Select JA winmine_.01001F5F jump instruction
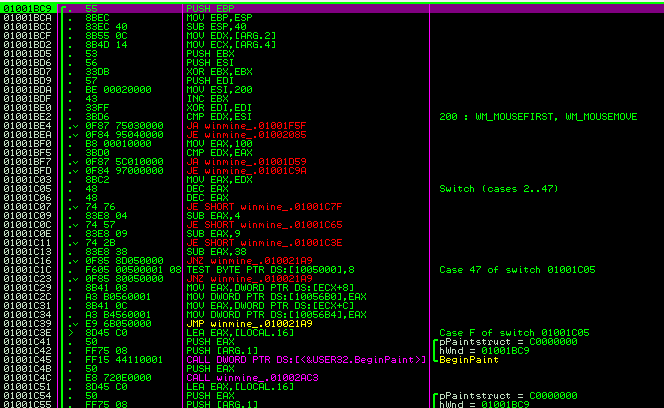664x408 pixels. [x=246, y=126]
